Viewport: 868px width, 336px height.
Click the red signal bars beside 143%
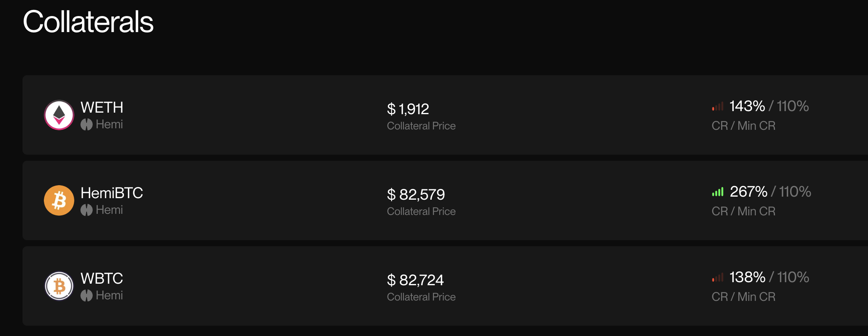point(717,107)
